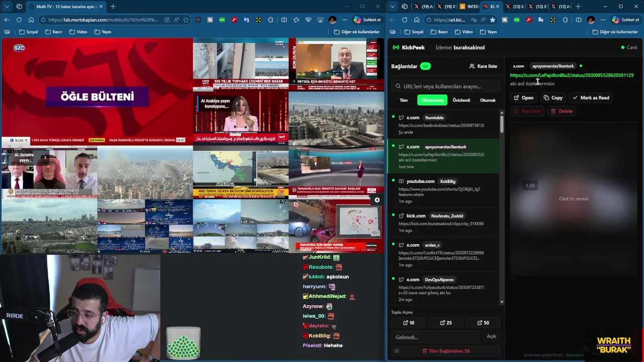
Task: Bulk open 50 links
Action: [482, 323]
